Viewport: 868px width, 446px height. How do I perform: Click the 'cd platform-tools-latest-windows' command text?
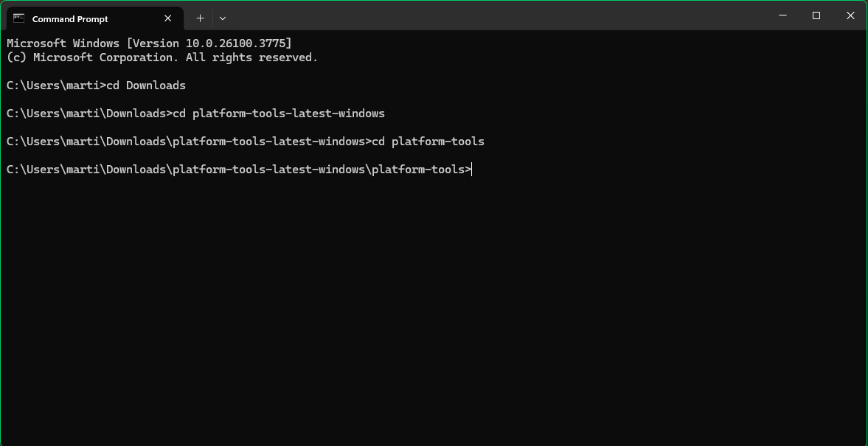[279, 114]
